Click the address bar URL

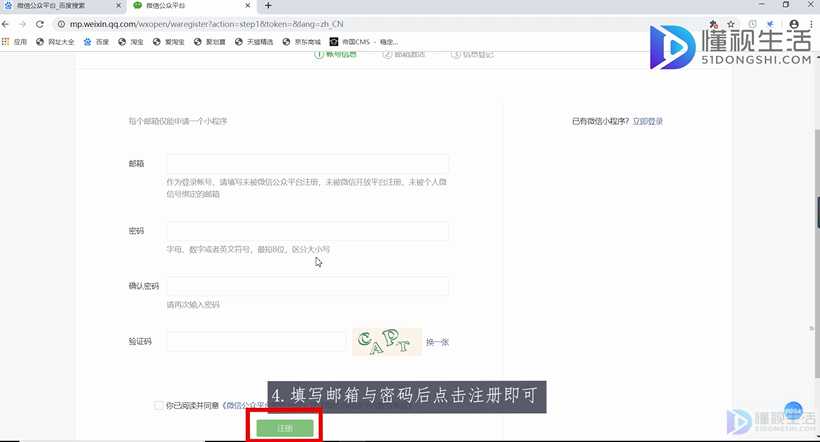[250, 23]
